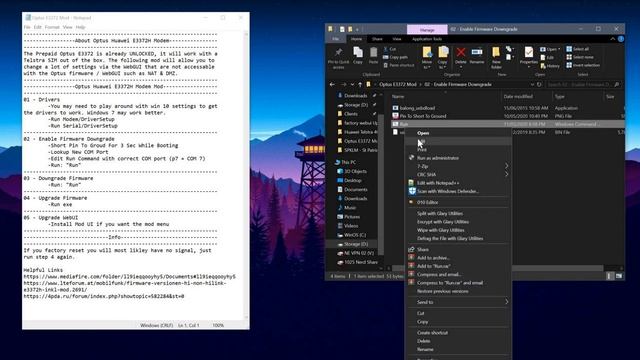Open the Format menu in Notepad
The width and height of the screenshot is (640, 360).
point(52,27)
